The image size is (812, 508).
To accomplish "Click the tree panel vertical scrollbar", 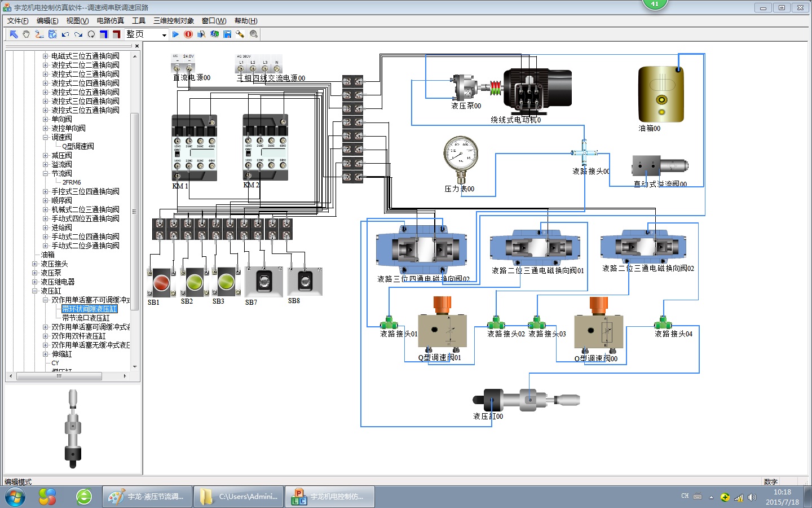I will 135,212.
